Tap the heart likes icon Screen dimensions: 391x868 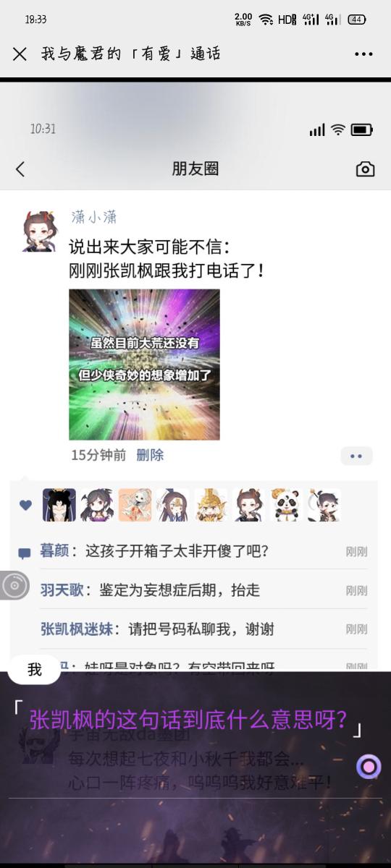point(25,505)
